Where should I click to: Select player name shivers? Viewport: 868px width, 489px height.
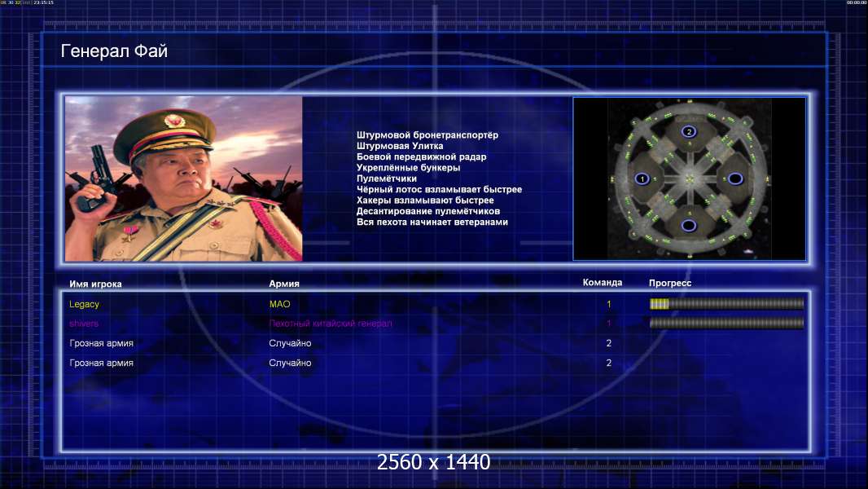click(x=84, y=324)
